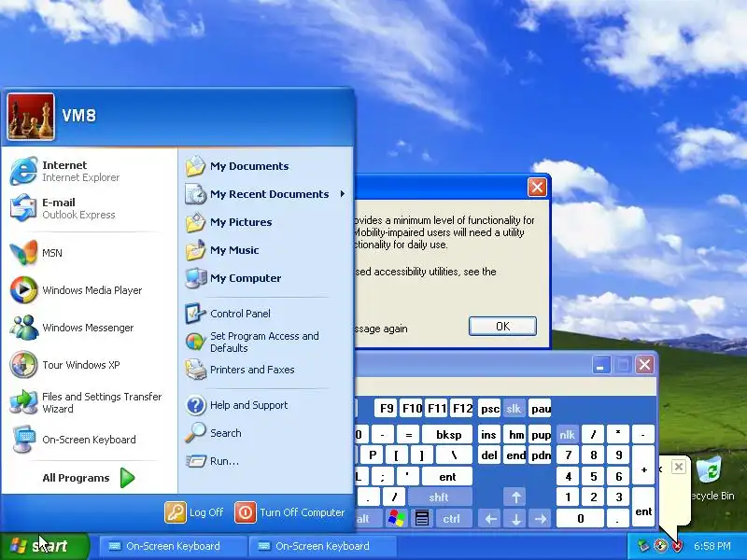Click the pau pause key
This screenshot has width=747, height=560.
(541, 409)
